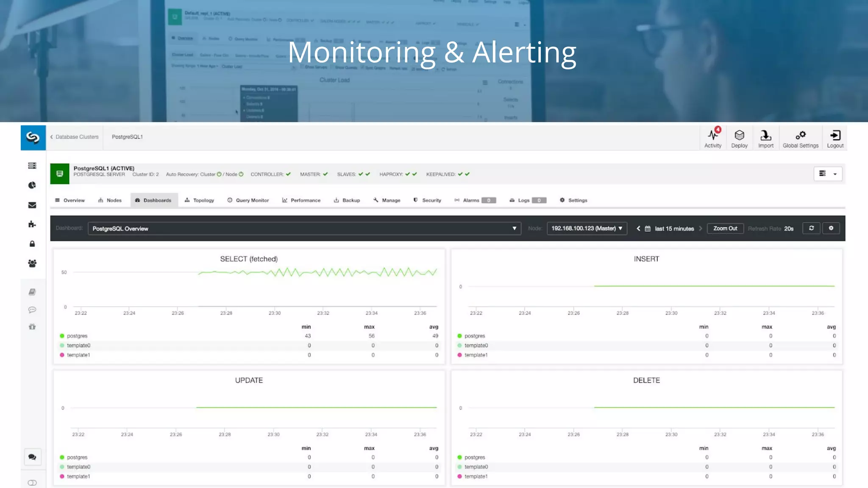Change the 20s refresh rate value
Viewport: 868px width, 488px height.
[x=788, y=228]
